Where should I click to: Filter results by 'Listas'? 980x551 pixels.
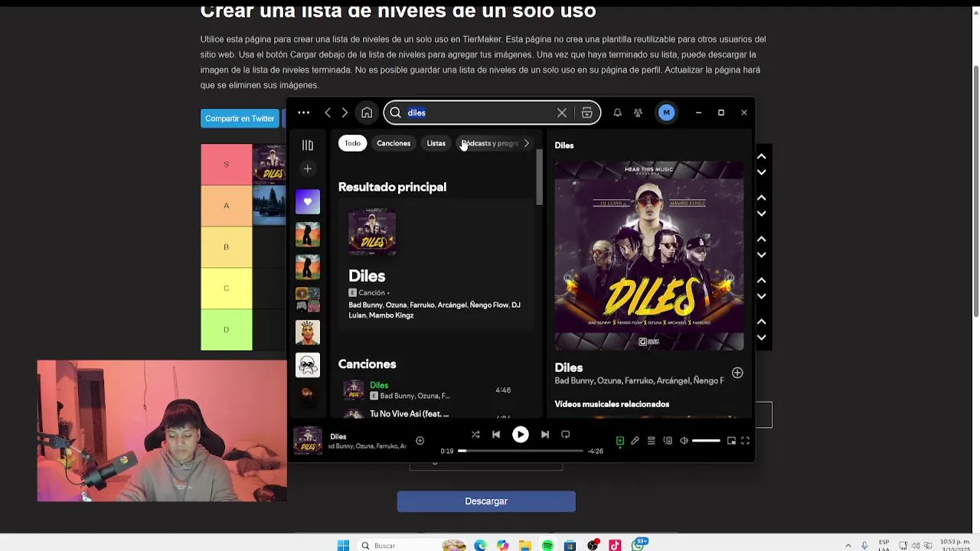[436, 143]
